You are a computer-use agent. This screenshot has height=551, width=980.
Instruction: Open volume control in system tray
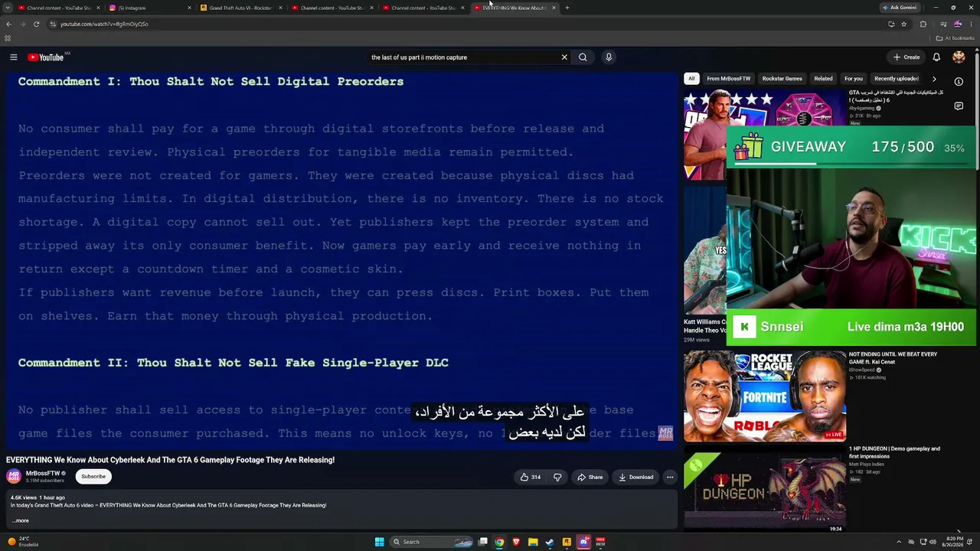click(933, 542)
